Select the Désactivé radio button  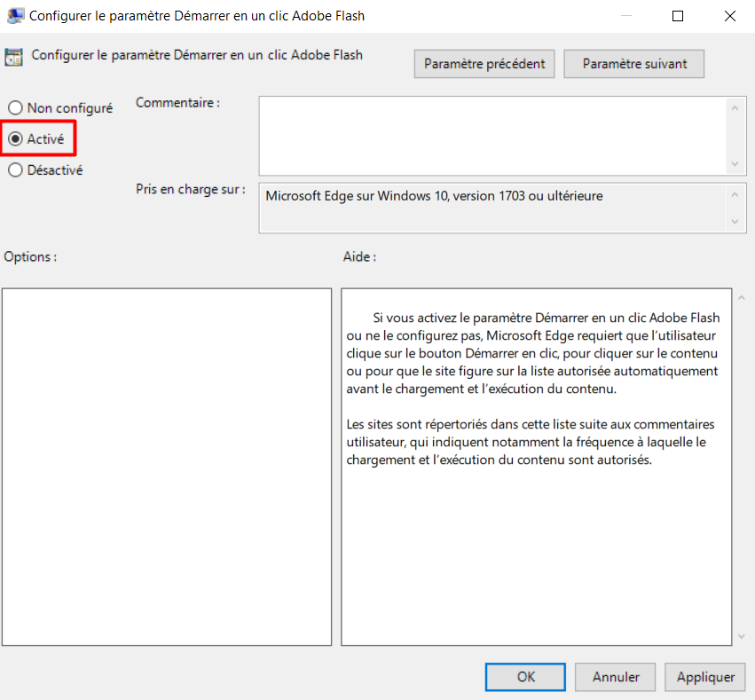[x=15, y=170]
